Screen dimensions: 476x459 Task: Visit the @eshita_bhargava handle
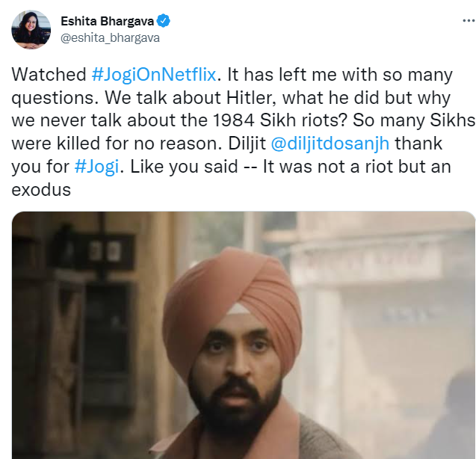pos(110,38)
